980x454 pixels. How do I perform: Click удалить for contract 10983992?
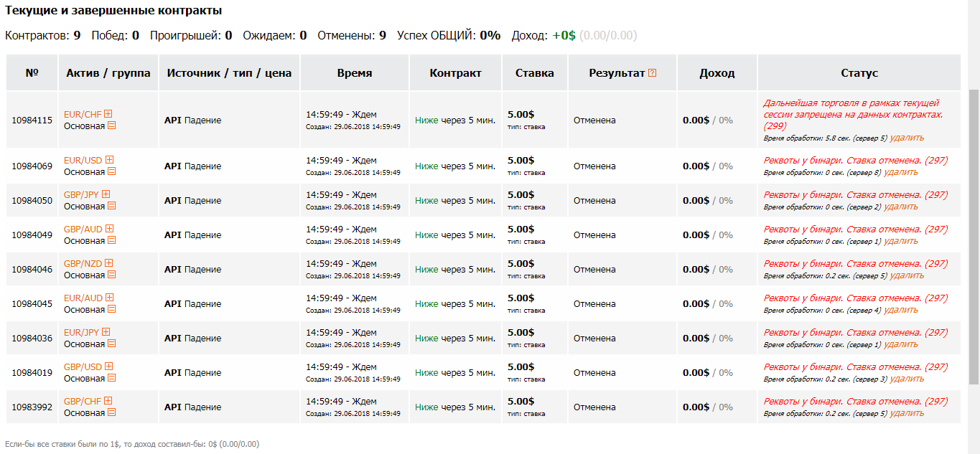pos(907,413)
